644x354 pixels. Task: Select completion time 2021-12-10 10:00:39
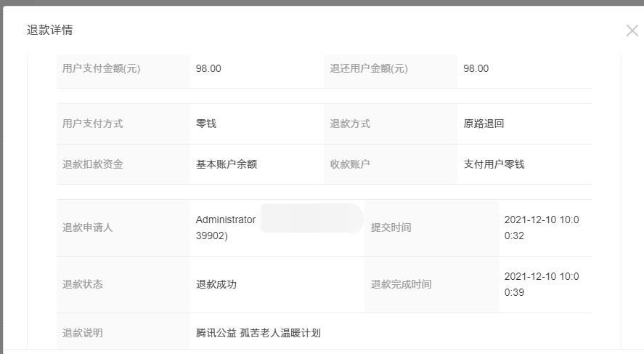pyautogui.click(x=542, y=284)
